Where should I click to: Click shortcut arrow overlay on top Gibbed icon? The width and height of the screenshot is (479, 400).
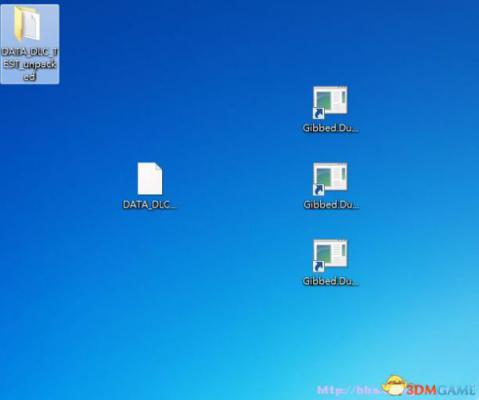click(319, 113)
